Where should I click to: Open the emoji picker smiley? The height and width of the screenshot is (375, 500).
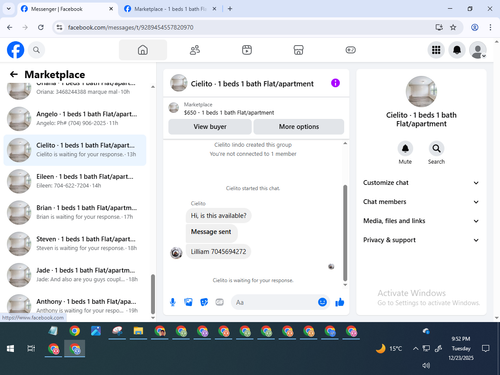tap(322, 302)
